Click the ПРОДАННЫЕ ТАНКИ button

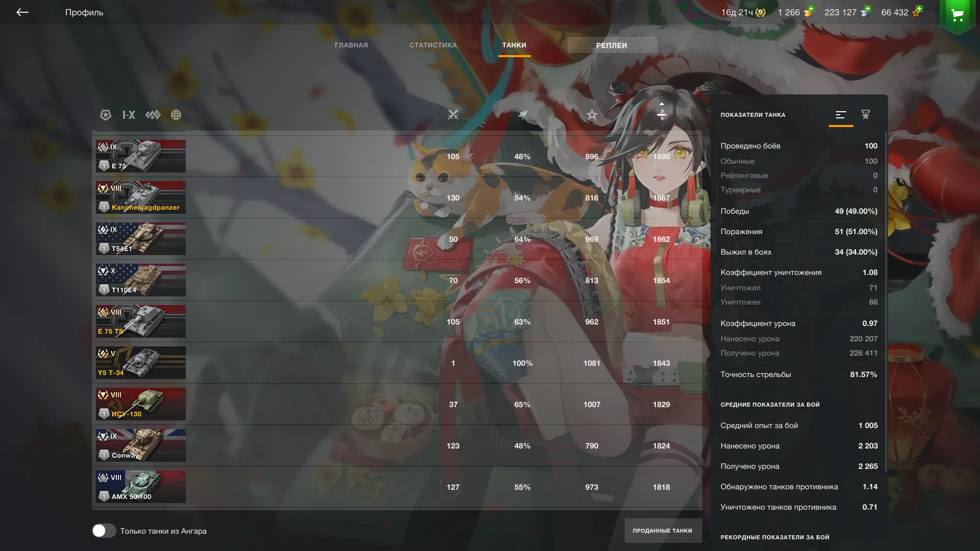point(663,531)
